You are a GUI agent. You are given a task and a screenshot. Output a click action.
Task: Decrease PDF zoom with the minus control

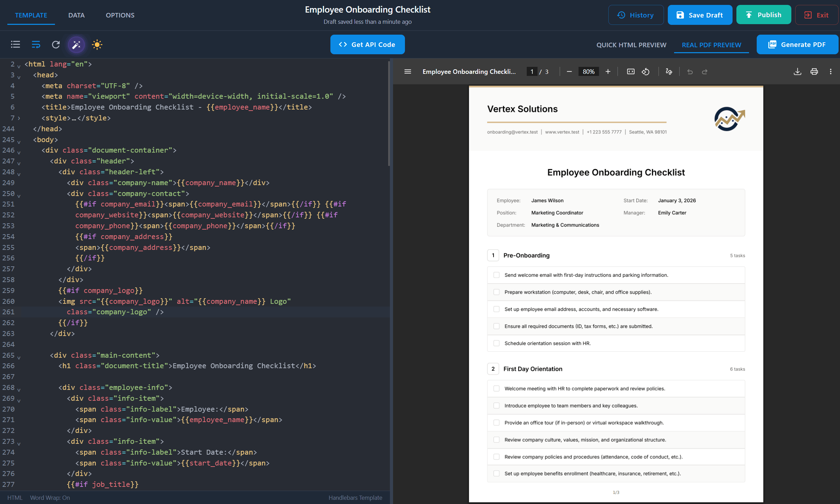569,71
